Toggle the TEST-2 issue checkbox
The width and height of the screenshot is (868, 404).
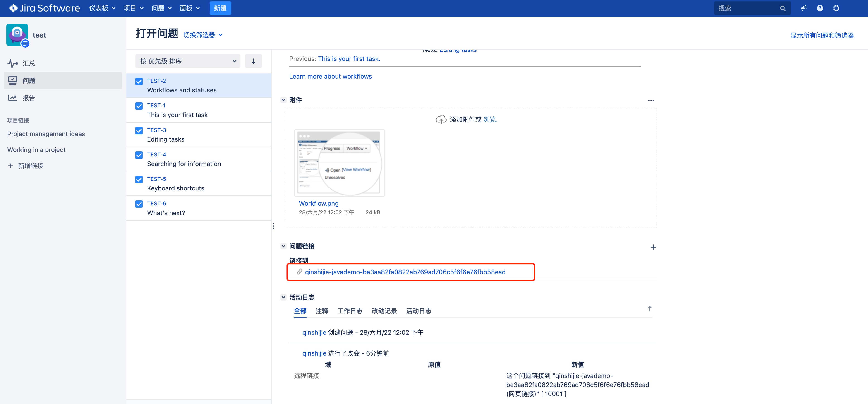[x=139, y=81]
